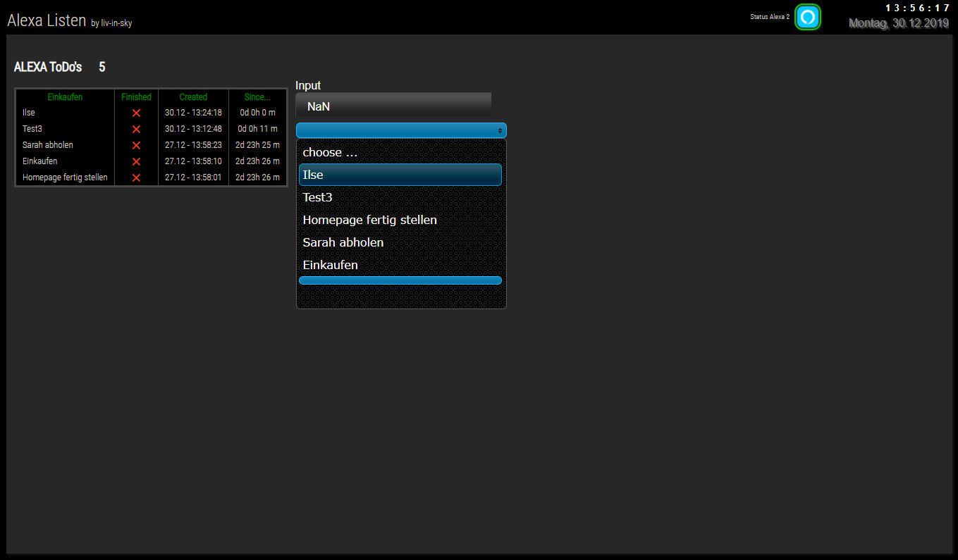
Task: Click the red X in the Einkaufen row
Action: 136,162
